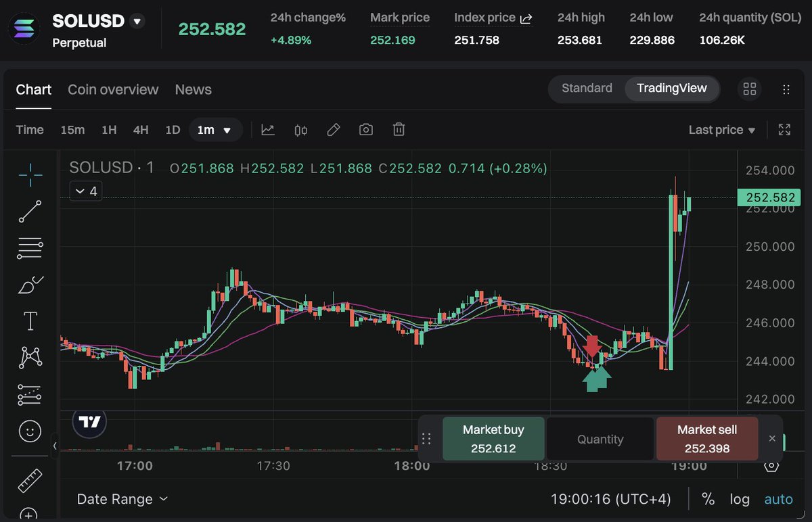This screenshot has height=522, width=812.
Task: Click the 24h change +4.89% value
Action: coord(291,40)
